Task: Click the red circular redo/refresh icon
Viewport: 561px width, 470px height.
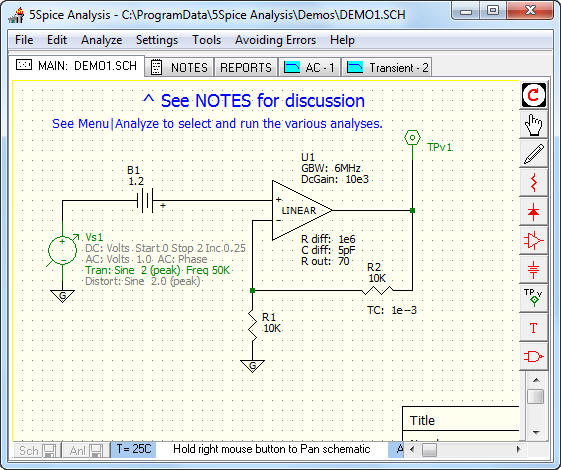Action: [533, 95]
